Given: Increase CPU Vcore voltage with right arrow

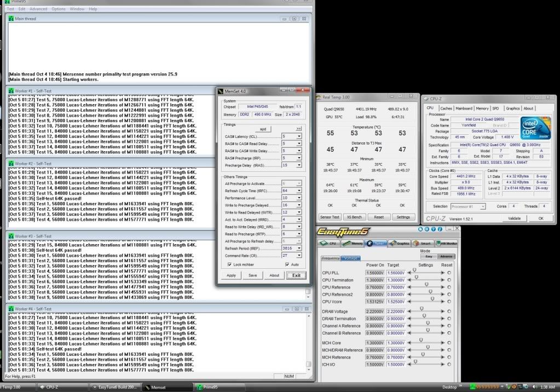Looking at the screenshot, I should (443, 302).
